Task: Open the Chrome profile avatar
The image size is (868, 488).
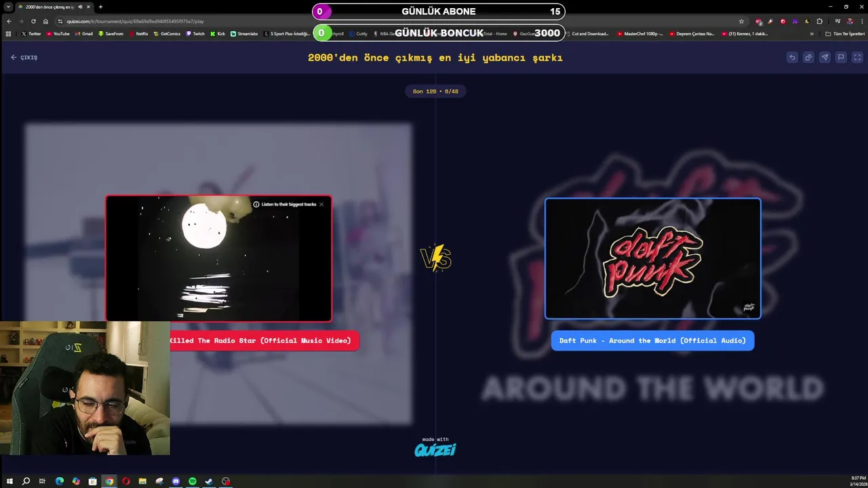Action: [850, 21]
